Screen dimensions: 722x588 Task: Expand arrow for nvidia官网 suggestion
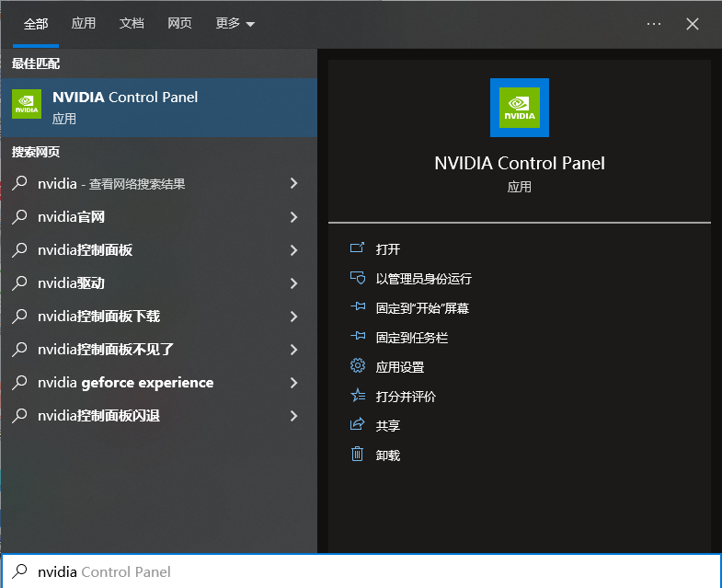click(x=294, y=216)
